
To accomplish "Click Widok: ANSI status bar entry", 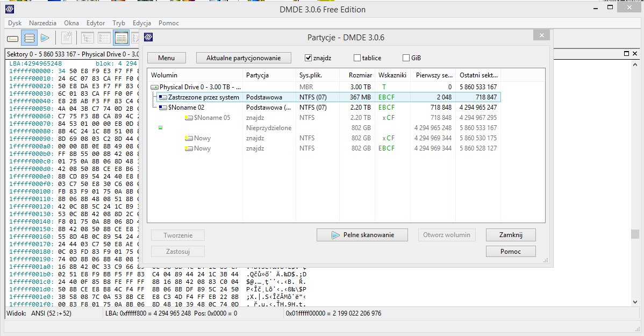I will [x=39, y=313].
